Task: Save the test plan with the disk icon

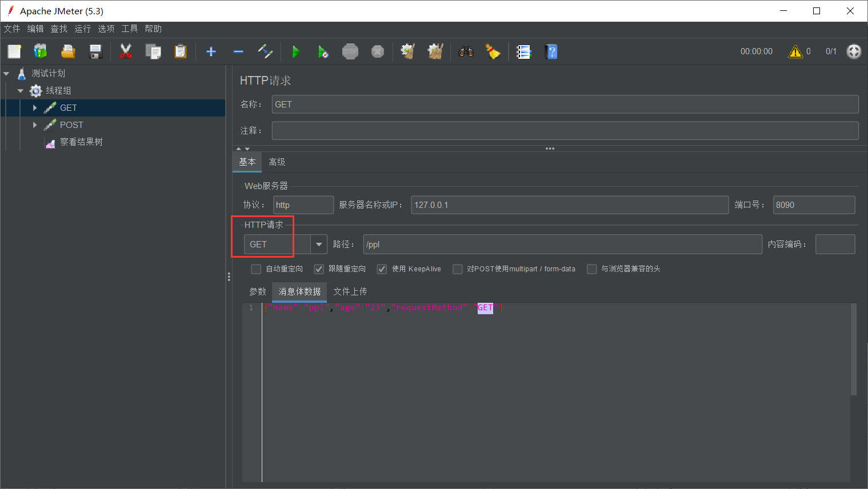Action: coord(95,51)
